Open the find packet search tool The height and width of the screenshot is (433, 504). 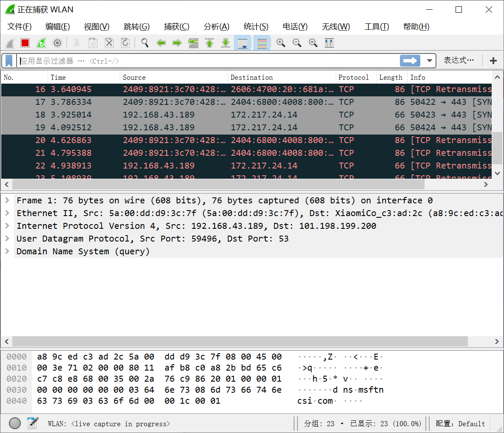(x=145, y=43)
